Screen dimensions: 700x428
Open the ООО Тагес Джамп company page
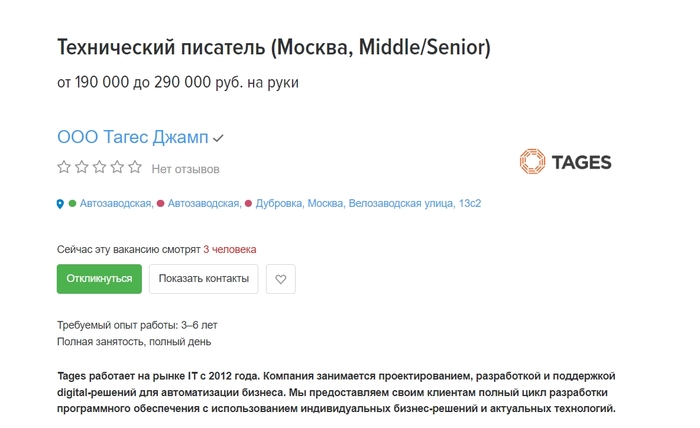pos(132,138)
